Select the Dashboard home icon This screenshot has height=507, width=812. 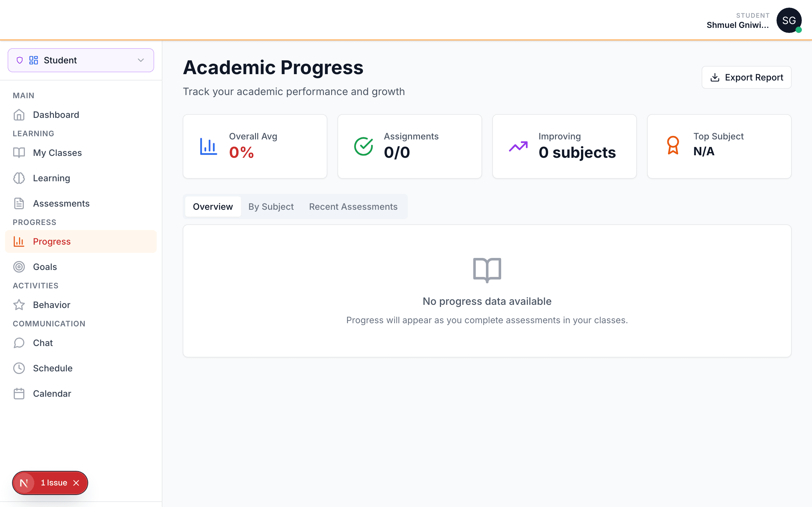pos(19,115)
